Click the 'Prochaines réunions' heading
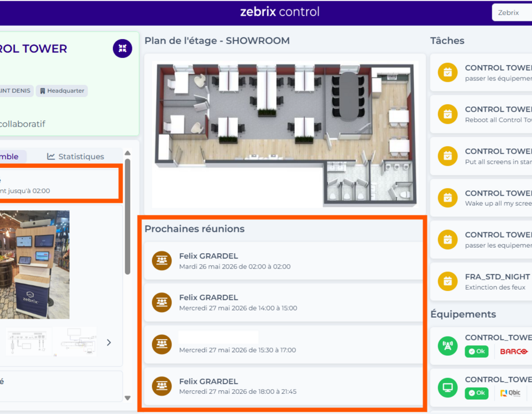Screen dimensions: 532x414 click(x=194, y=229)
